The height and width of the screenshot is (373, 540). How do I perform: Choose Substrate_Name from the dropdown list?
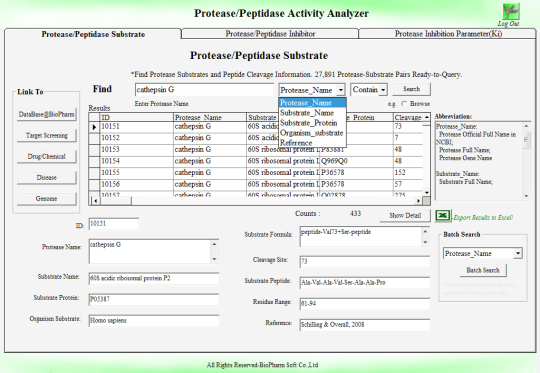click(x=312, y=113)
